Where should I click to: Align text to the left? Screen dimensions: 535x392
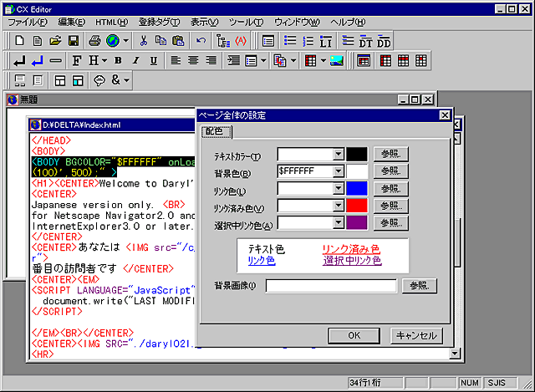tap(176, 61)
